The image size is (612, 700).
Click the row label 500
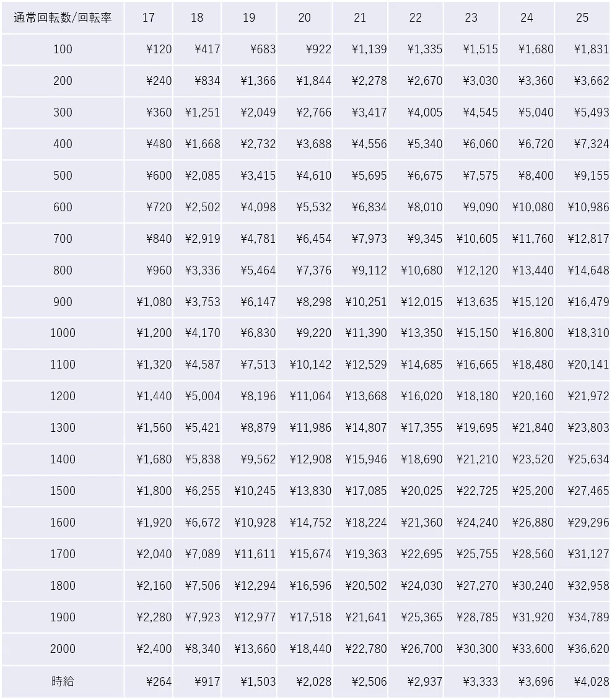(x=63, y=176)
